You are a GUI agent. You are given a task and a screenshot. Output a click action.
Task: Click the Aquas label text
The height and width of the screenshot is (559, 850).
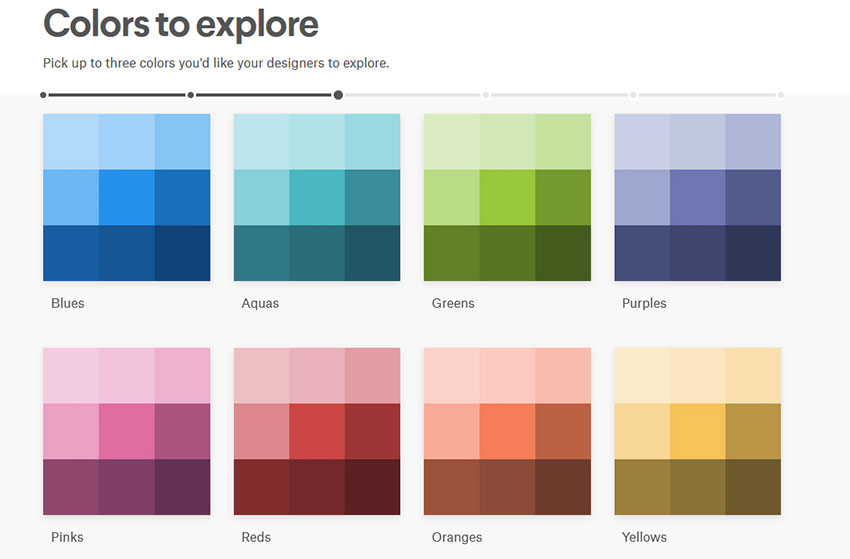[260, 303]
